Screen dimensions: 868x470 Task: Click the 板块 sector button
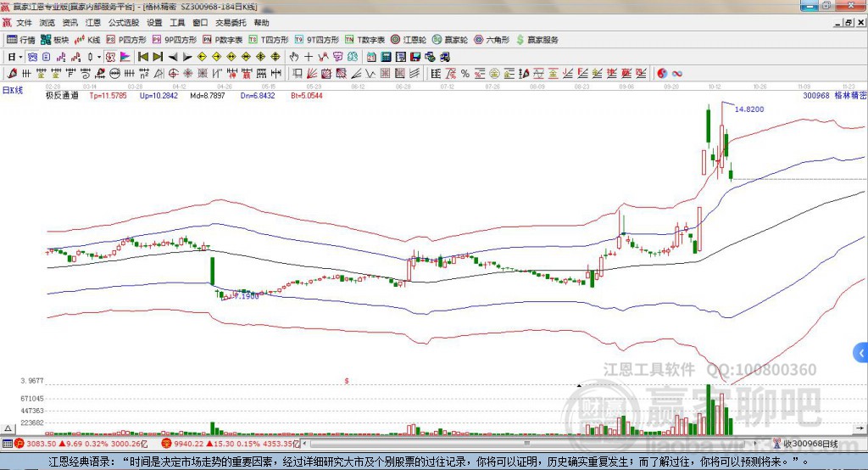click(x=56, y=40)
